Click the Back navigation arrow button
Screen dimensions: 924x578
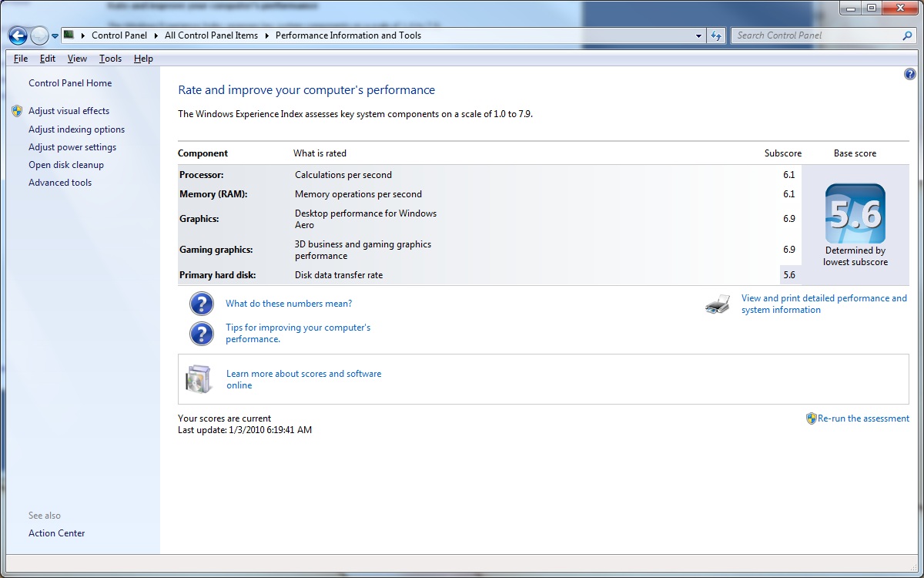click(18, 35)
